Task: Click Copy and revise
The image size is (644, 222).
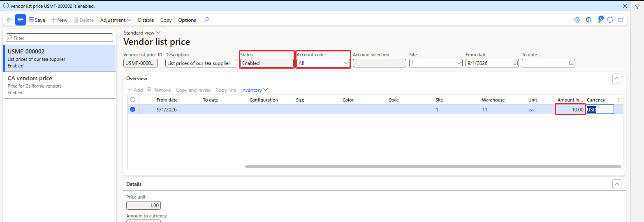Action: [x=193, y=90]
